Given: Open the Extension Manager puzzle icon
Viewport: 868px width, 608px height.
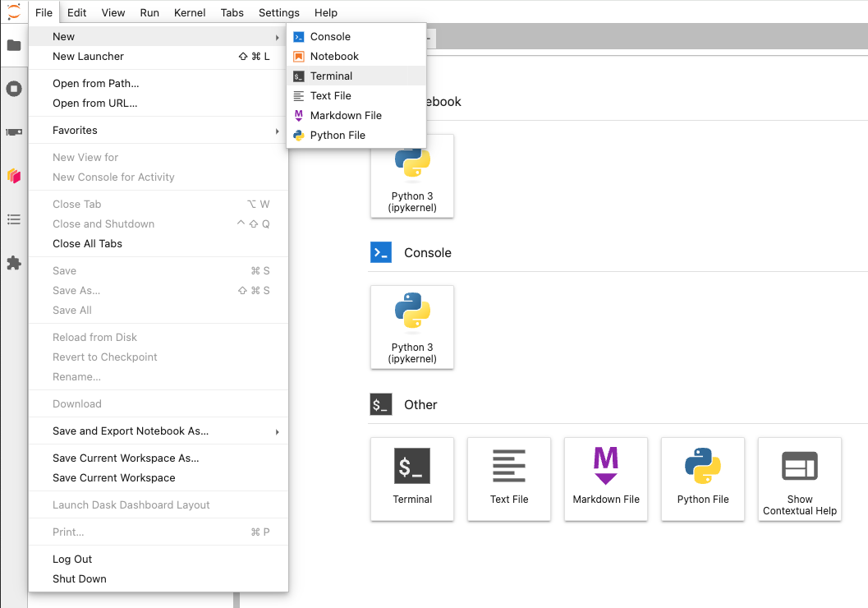Looking at the screenshot, I should (14, 263).
